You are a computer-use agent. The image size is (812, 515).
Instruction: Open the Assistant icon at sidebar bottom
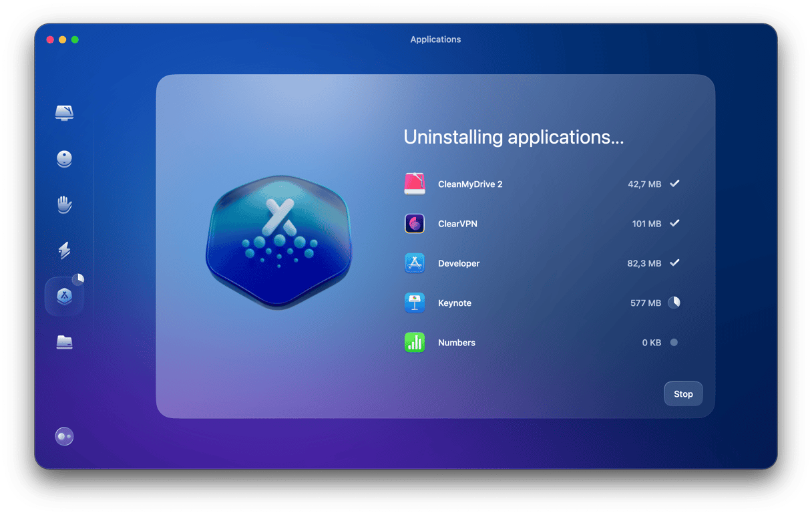pos(64,437)
